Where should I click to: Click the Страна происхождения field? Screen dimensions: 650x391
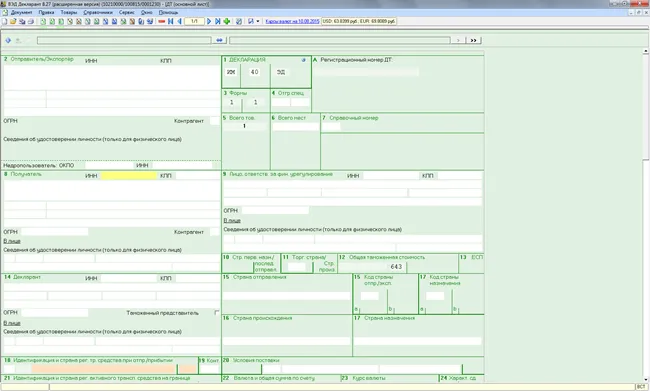[x=286, y=341]
